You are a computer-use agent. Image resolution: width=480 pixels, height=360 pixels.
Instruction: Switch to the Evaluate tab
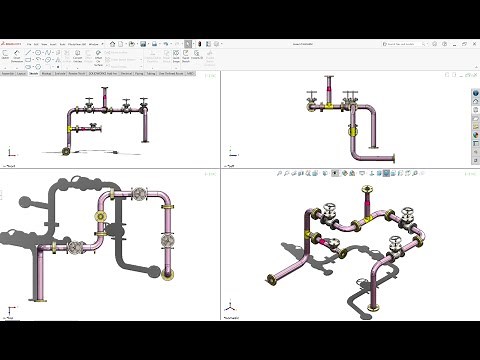tap(60, 73)
